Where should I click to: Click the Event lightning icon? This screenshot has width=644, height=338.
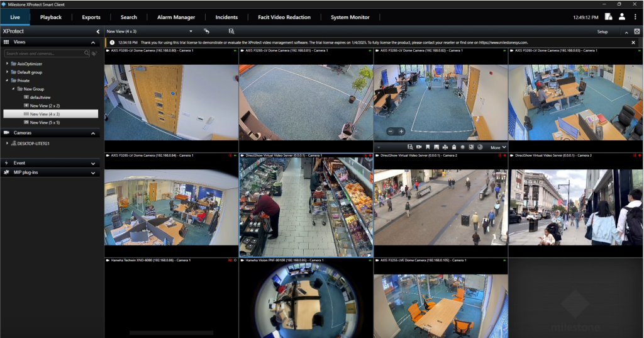pos(6,163)
